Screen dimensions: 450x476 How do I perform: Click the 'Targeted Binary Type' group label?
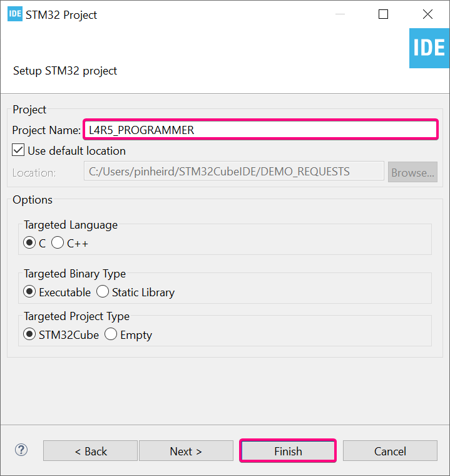(x=74, y=274)
